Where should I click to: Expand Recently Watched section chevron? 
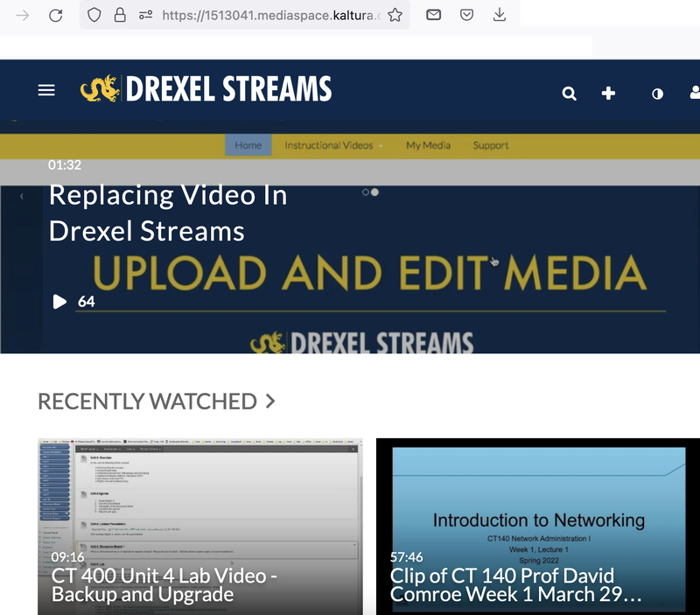pos(270,402)
